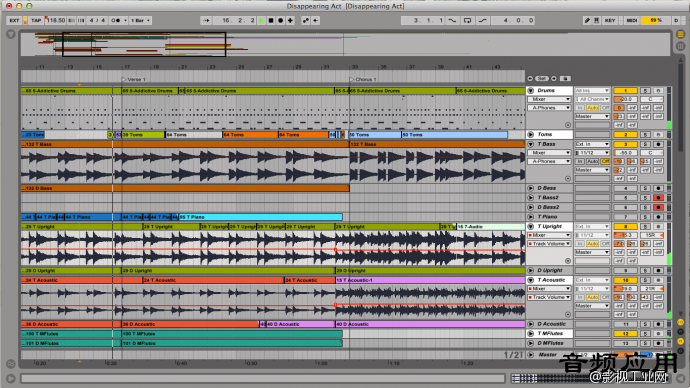
Task: Toggle the Automation Arm icon
Action: pyautogui.click(x=305, y=20)
